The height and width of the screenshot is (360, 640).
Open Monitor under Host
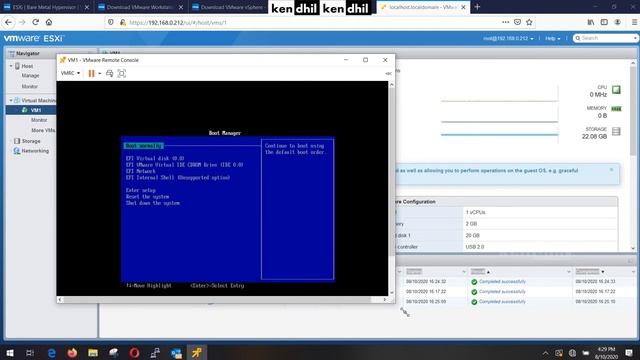point(30,86)
